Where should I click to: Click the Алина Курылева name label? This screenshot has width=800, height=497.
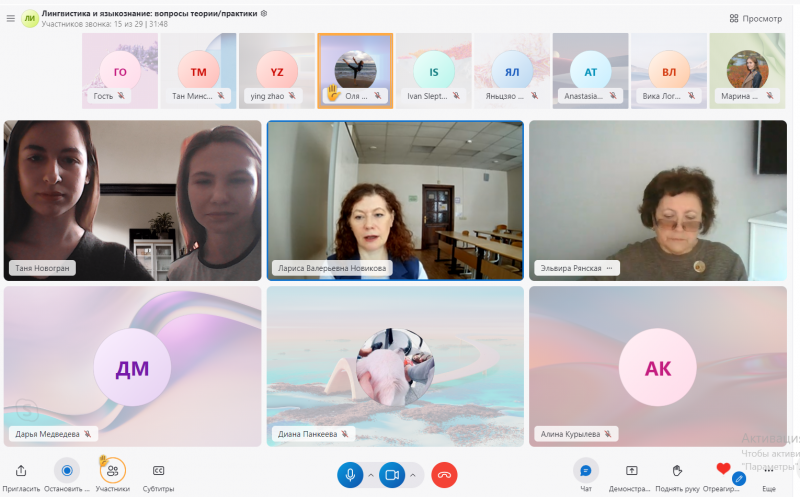(x=570, y=434)
